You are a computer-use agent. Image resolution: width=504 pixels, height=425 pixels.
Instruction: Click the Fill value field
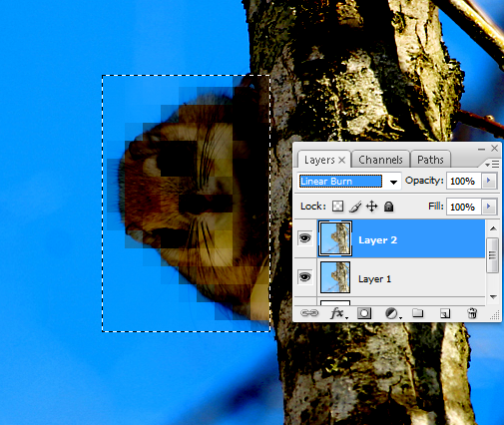point(463,207)
